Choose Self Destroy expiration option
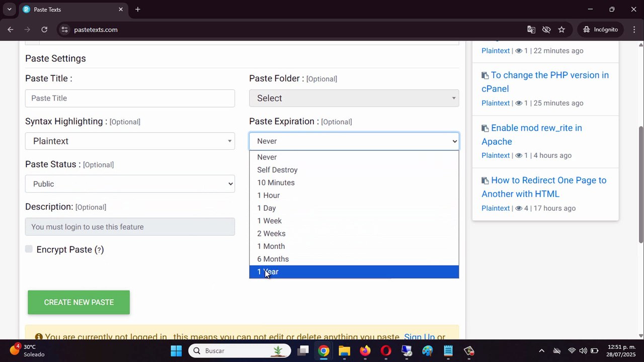Viewport: 644px width, 362px height. [354, 170]
